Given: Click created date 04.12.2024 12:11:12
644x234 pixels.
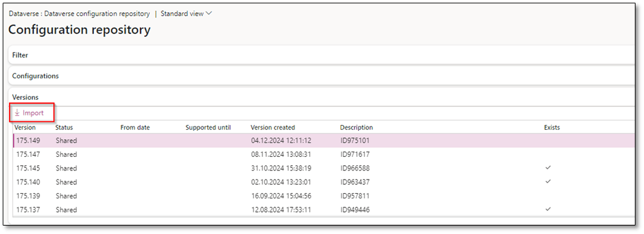Looking at the screenshot, I should point(281,141).
